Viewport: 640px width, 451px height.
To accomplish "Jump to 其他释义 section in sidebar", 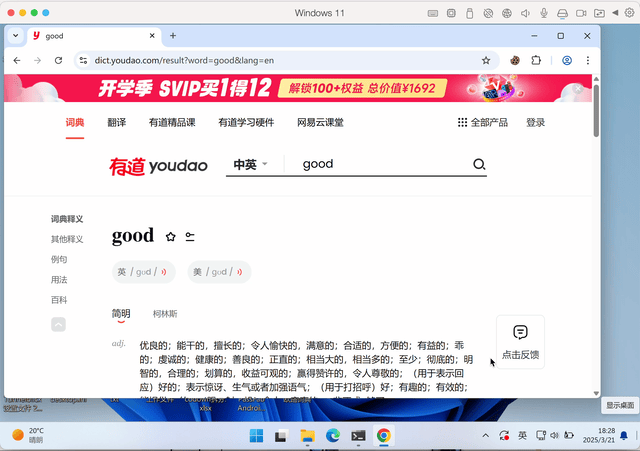I will tap(67, 239).
